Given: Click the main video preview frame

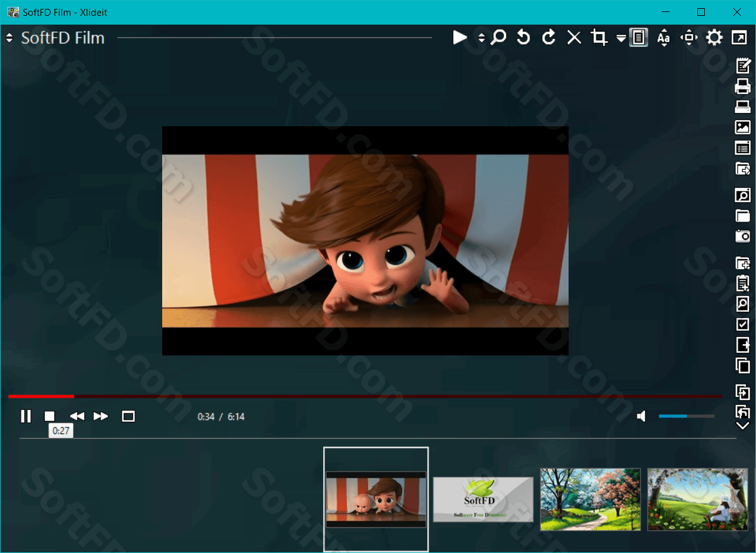Looking at the screenshot, I should (365, 241).
